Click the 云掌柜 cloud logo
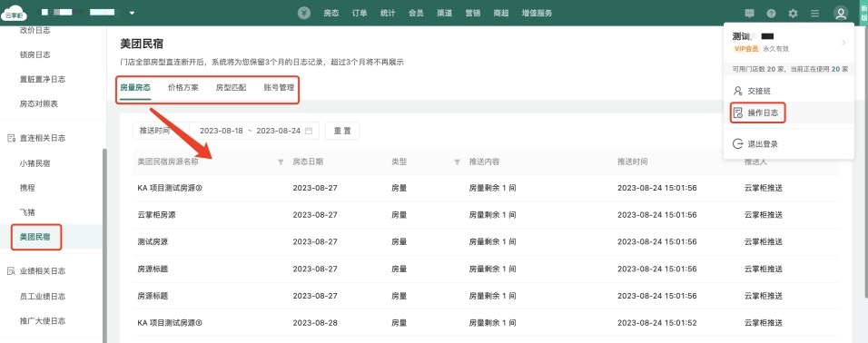 click(14, 14)
